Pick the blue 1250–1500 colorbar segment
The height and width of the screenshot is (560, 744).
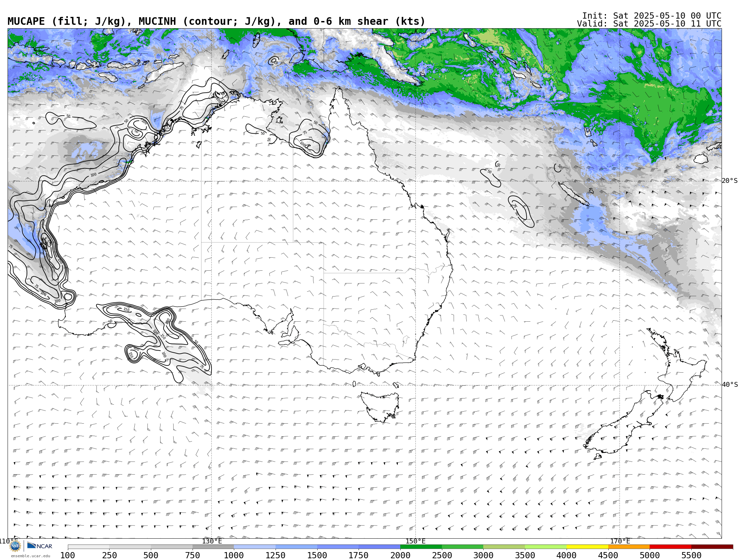point(296,547)
